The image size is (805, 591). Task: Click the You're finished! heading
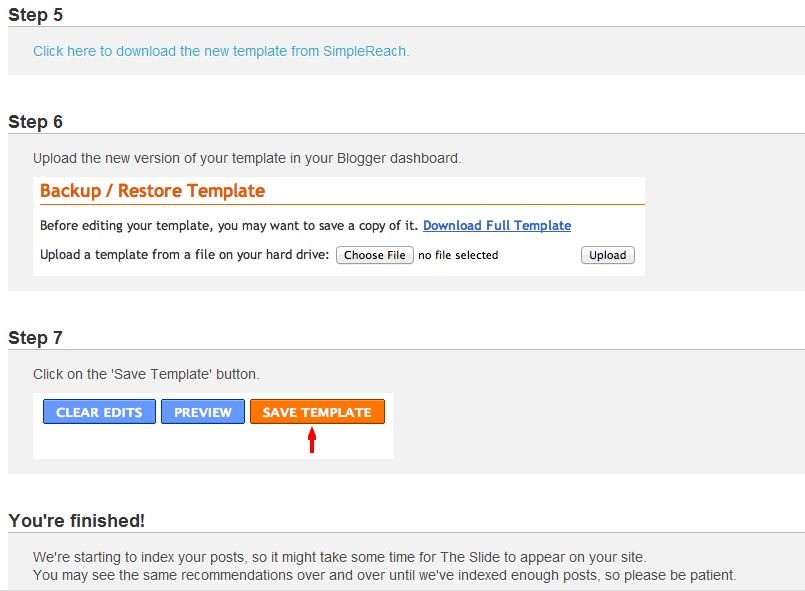click(76, 521)
